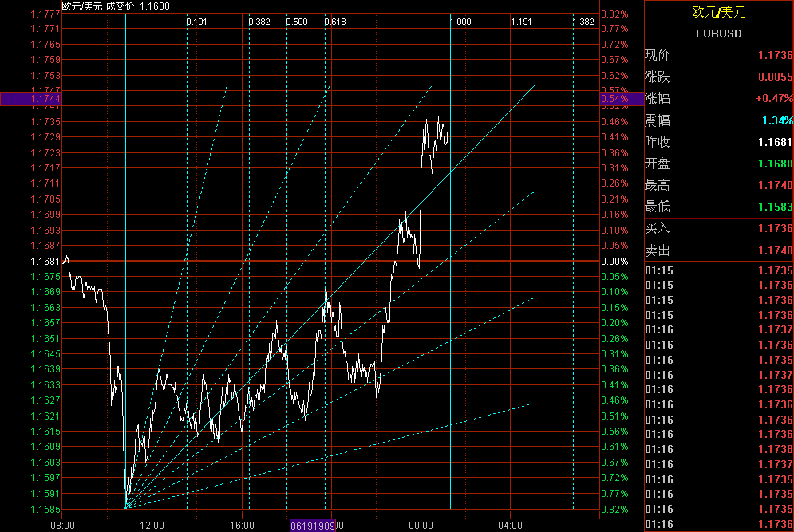Click the highlighted 1.1744 price marker

(x=30, y=99)
